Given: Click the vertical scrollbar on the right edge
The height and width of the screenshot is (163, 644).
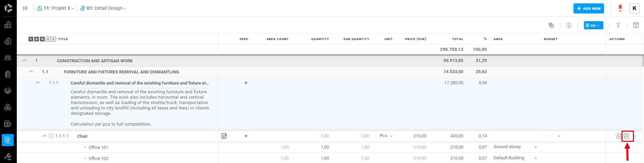Looking at the screenshot, I should pos(642,61).
